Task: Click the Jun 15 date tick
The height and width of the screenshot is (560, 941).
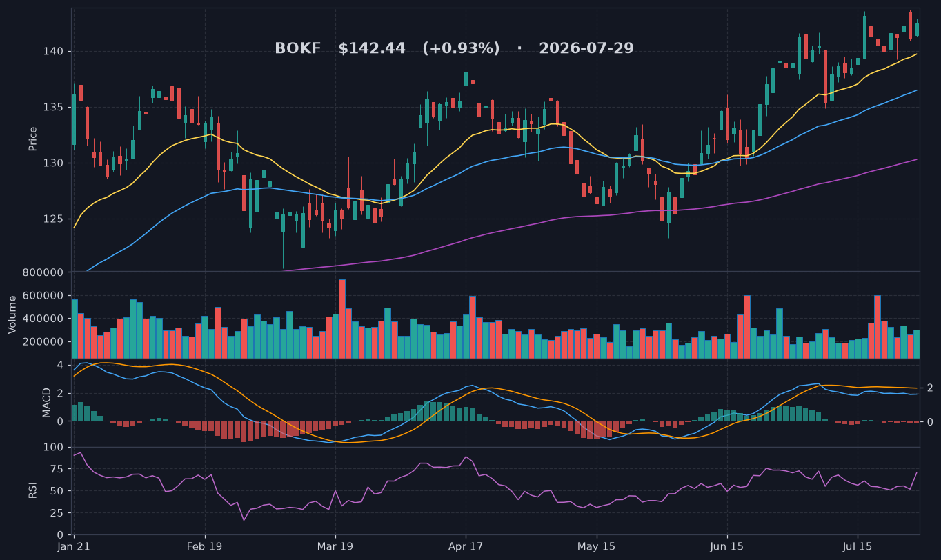Action: tap(727, 546)
